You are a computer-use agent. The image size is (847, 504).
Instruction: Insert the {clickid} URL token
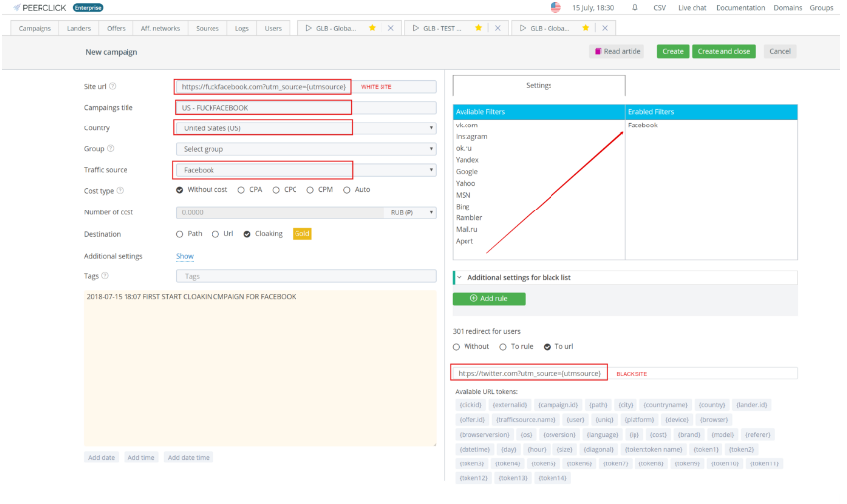472,405
